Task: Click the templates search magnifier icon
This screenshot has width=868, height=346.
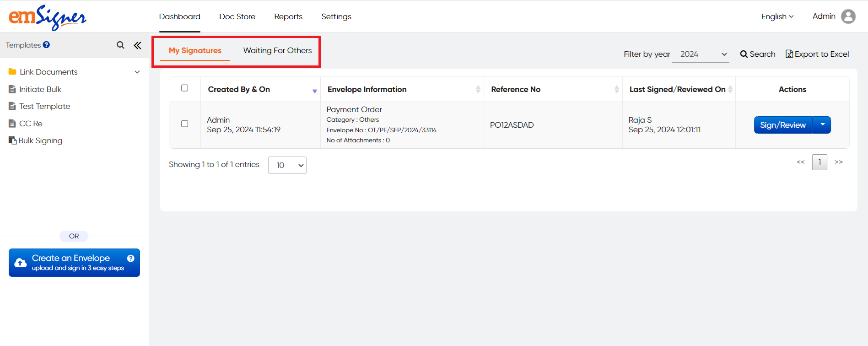Action: tap(120, 45)
